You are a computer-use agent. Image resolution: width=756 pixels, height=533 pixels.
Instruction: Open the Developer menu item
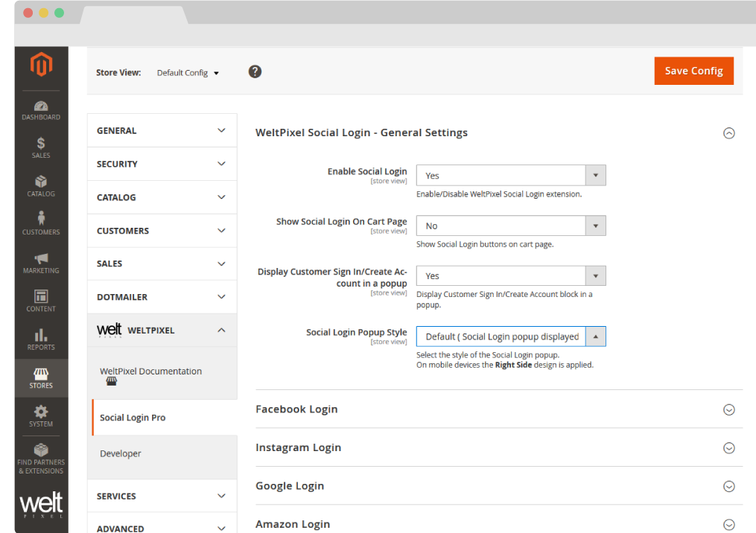pyautogui.click(x=121, y=453)
